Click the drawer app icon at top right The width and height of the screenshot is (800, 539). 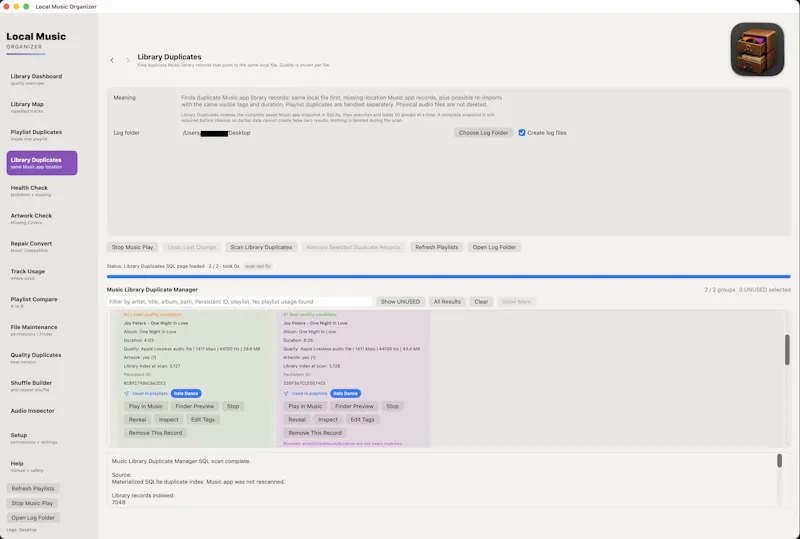click(757, 50)
